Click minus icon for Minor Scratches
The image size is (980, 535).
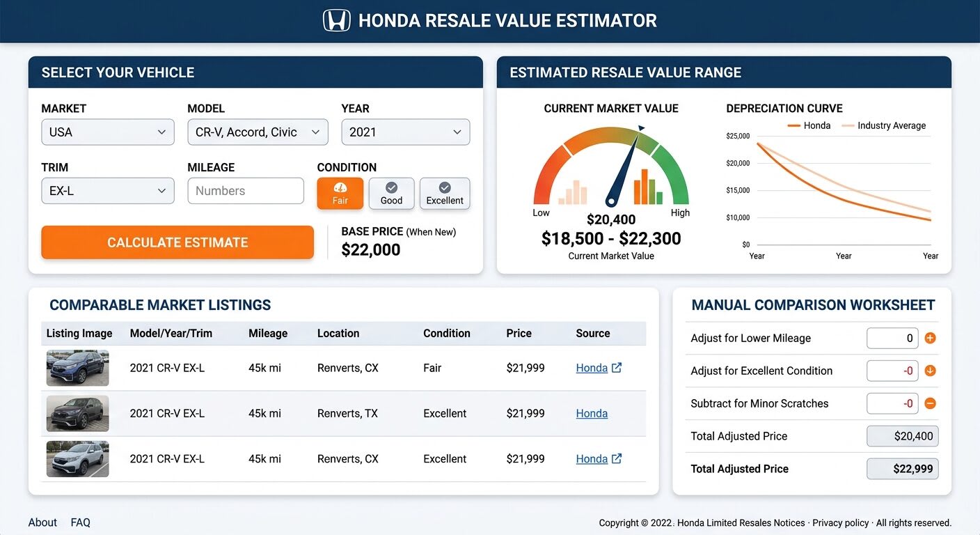pyautogui.click(x=930, y=403)
